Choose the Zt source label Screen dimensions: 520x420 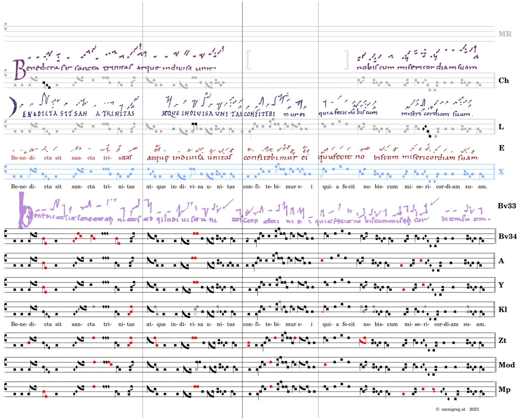(503, 341)
